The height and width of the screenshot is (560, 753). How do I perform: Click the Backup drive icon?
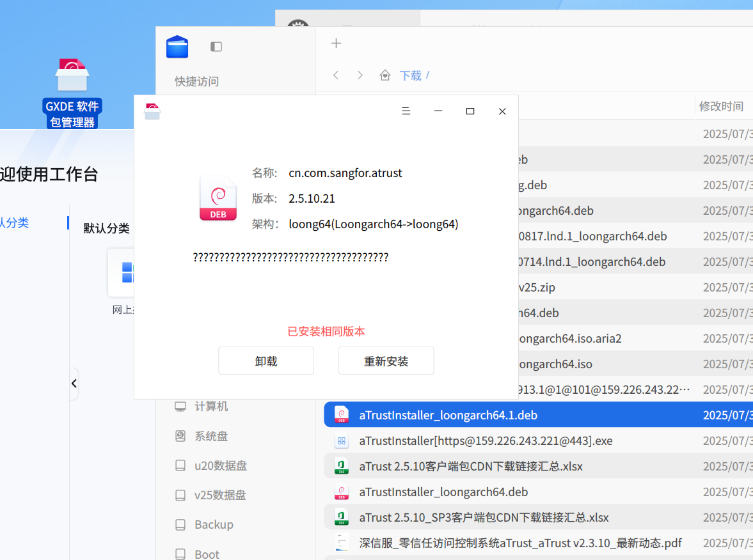pos(180,524)
